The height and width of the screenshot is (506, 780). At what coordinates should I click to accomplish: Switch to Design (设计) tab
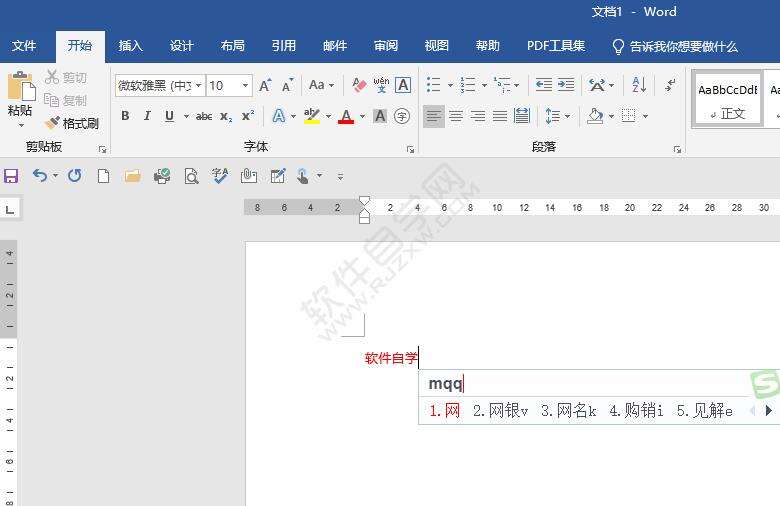click(x=181, y=46)
